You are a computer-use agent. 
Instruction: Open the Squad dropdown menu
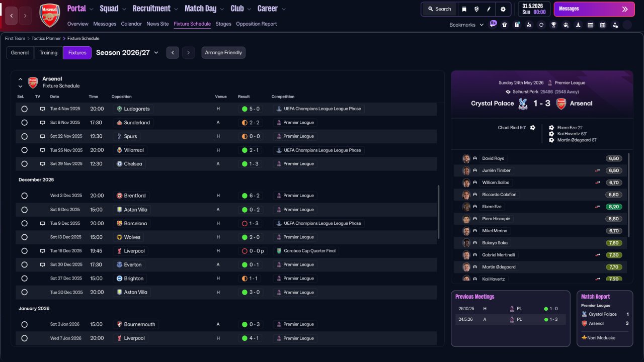coord(113,9)
